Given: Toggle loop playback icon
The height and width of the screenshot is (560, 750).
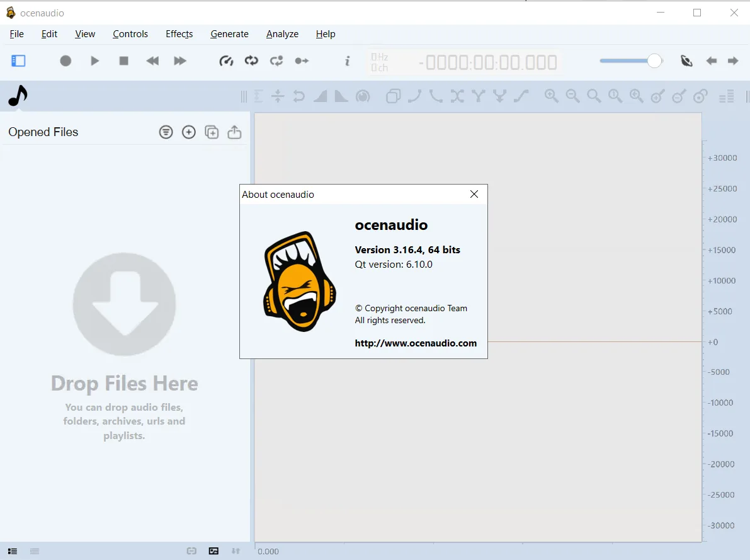Looking at the screenshot, I should point(251,60).
